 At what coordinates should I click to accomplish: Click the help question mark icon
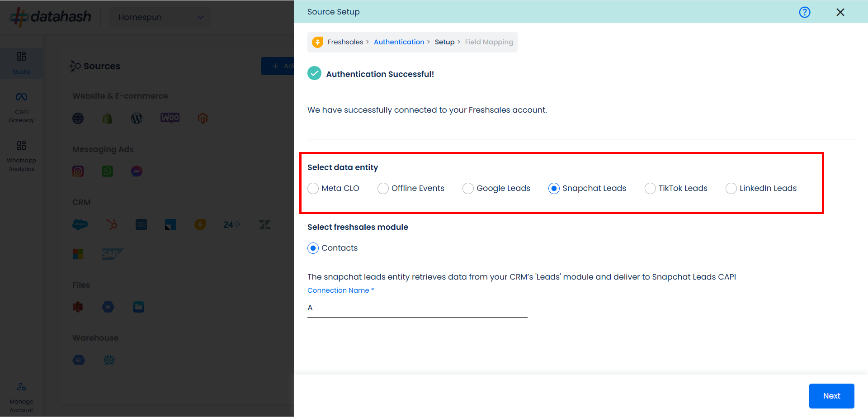tap(804, 12)
